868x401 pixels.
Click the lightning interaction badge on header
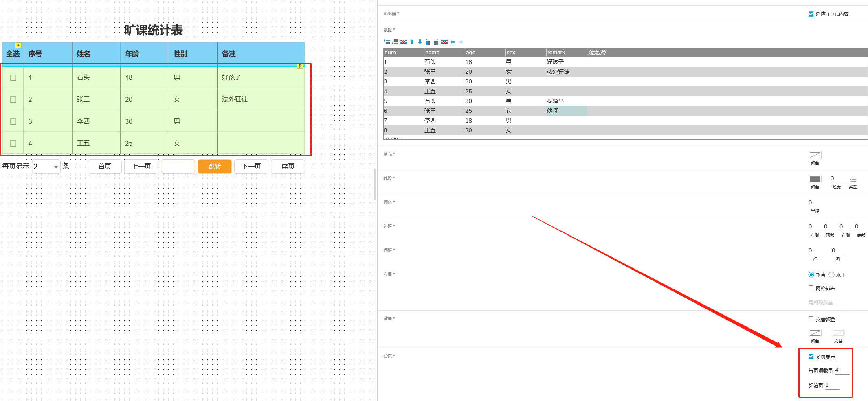tap(18, 45)
